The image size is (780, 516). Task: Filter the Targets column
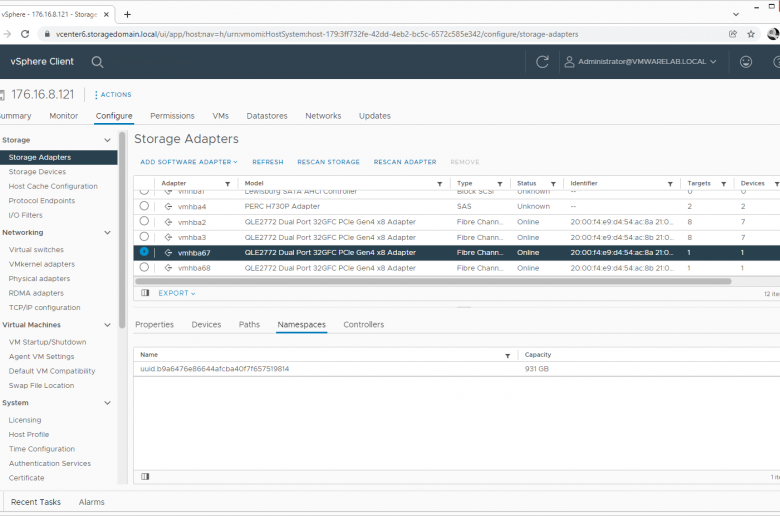(724, 184)
